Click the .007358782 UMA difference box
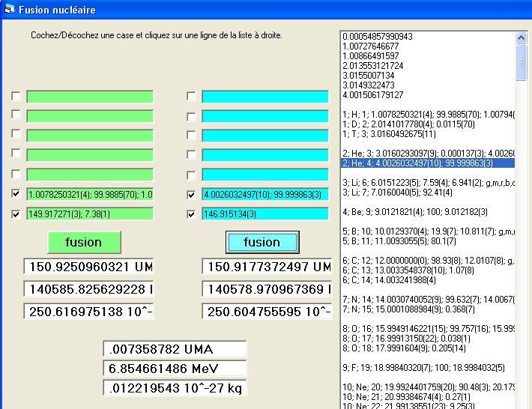 tap(175, 349)
